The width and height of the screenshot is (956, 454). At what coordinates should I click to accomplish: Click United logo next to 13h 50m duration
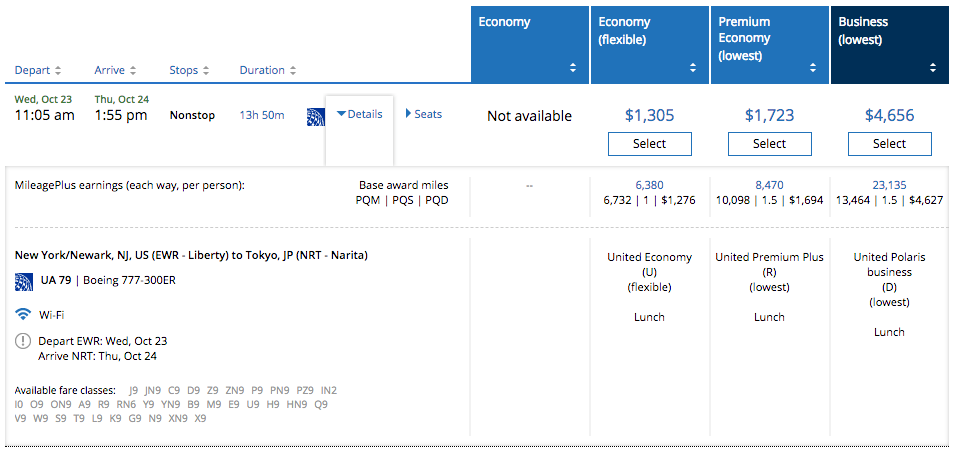click(x=315, y=116)
